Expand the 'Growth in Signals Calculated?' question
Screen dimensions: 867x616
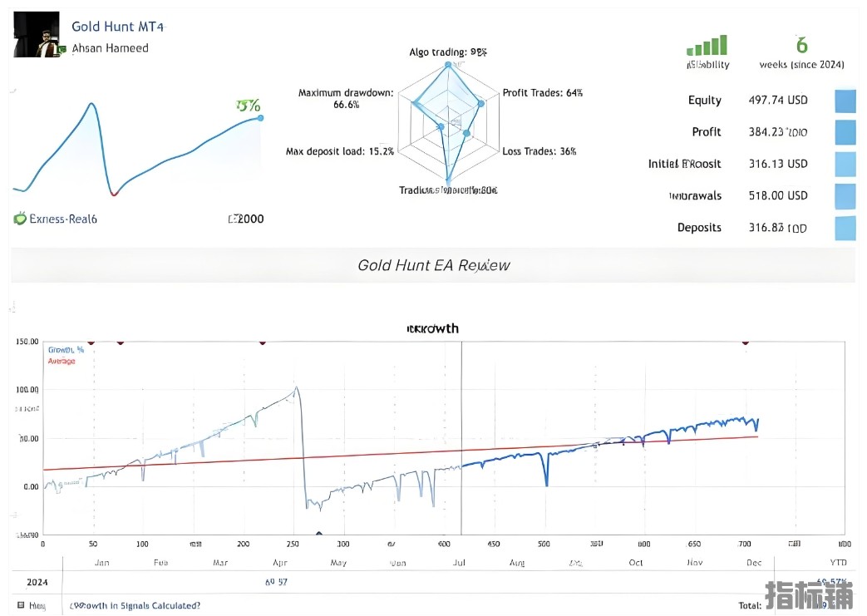pyautogui.click(x=135, y=605)
